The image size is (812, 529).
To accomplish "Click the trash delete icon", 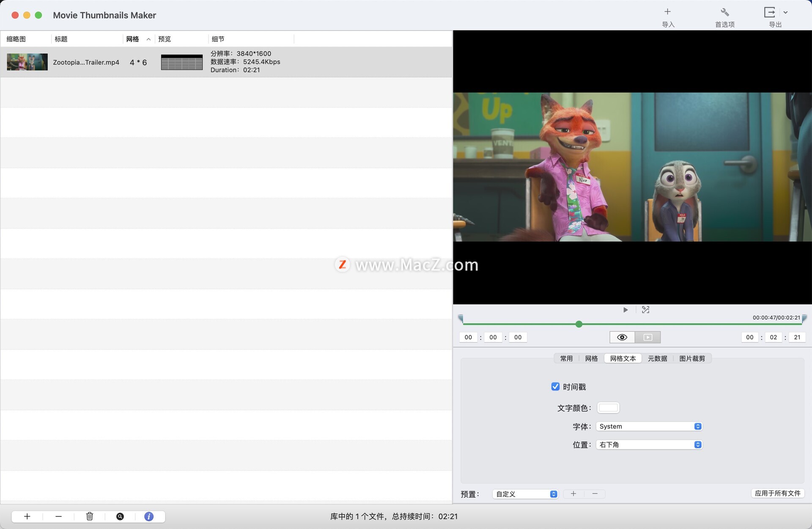I will pos(89,516).
